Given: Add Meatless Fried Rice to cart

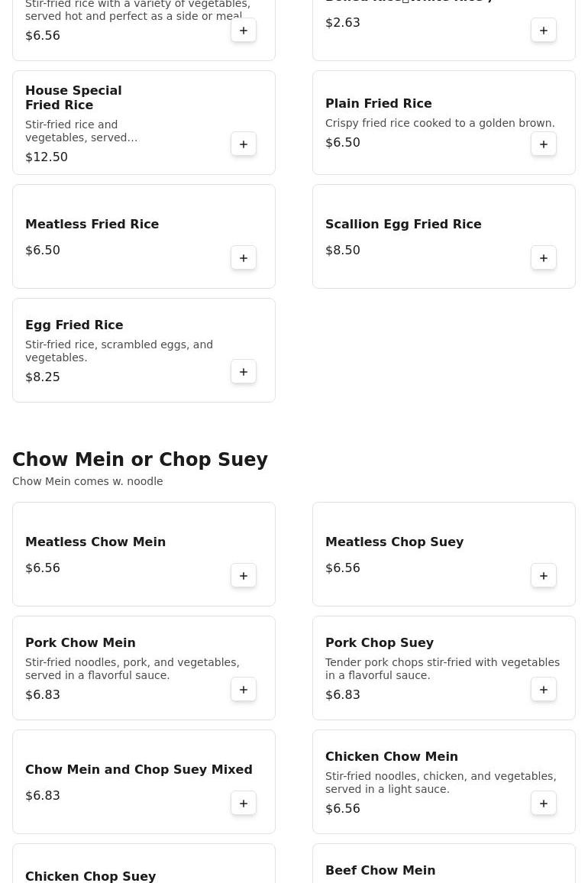Looking at the screenshot, I should [x=244, y=258].
